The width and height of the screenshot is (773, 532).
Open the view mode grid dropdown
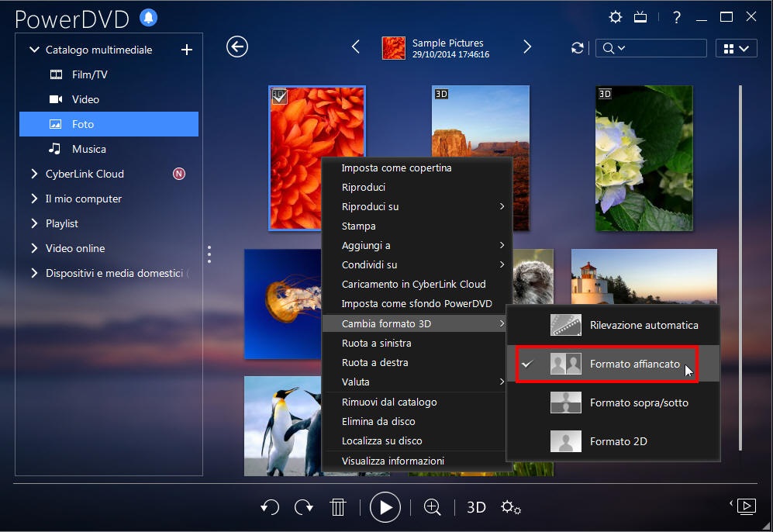[x=736, y=48]
